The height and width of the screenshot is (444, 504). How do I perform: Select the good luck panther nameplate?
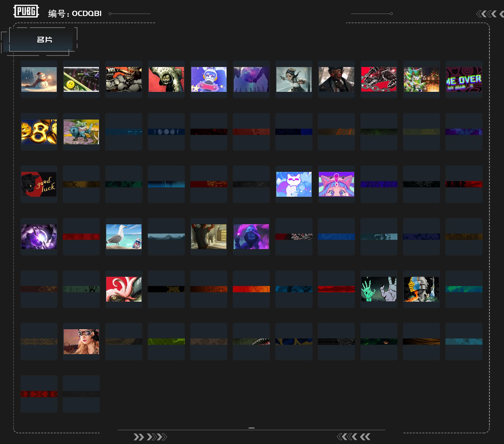[39, 184]
